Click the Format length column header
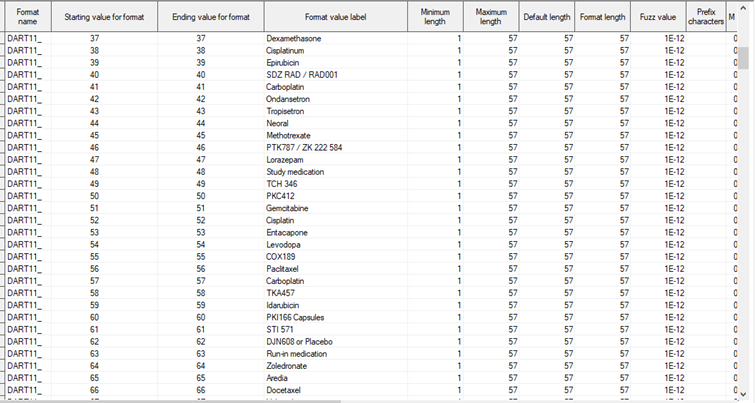The image size is (755, 403). [603, 16]
